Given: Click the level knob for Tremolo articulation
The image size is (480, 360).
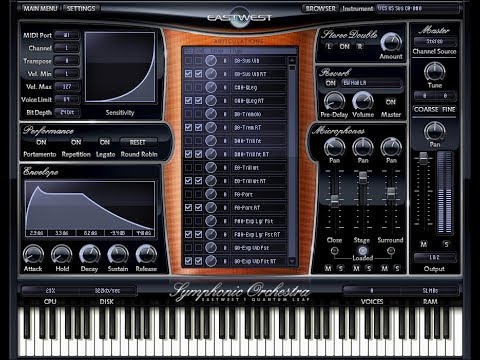Looking at the screenshot, I should coord(211,114).
